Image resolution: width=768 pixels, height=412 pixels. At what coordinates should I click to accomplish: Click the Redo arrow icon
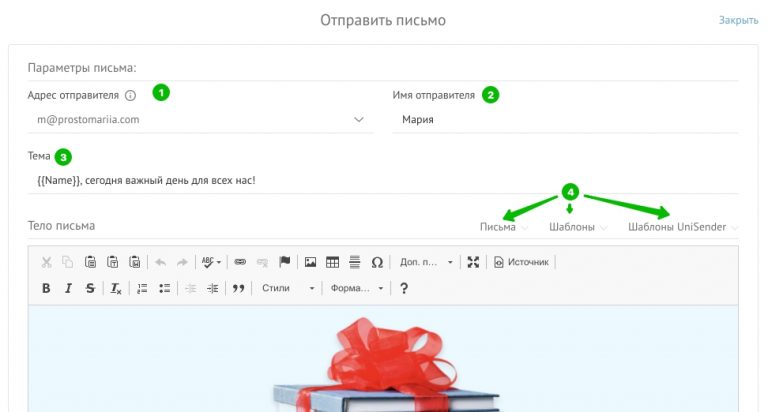[x=182, y=263]
